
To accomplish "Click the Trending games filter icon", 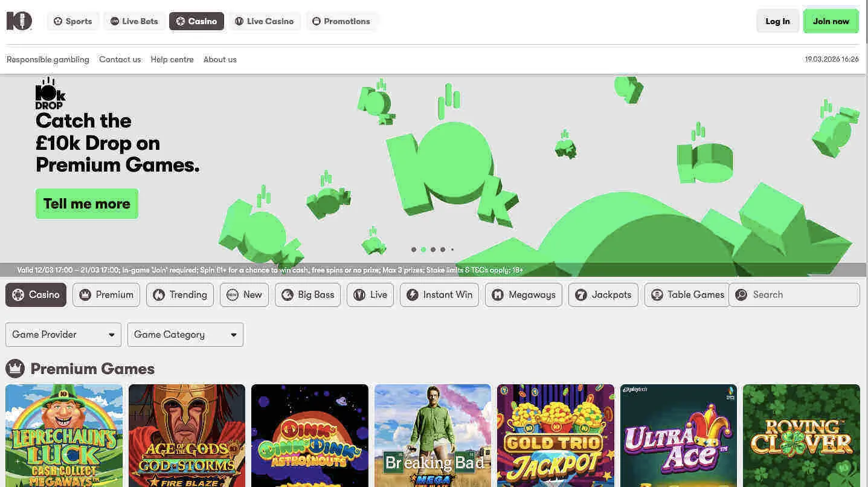I will [x=158, y=294].
